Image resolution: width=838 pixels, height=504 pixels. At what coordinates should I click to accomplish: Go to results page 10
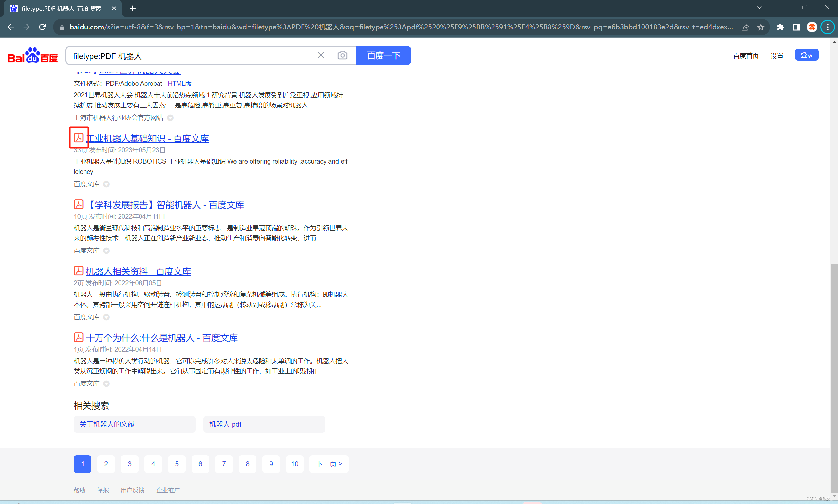pyautogui.click(x=295, y=464)
